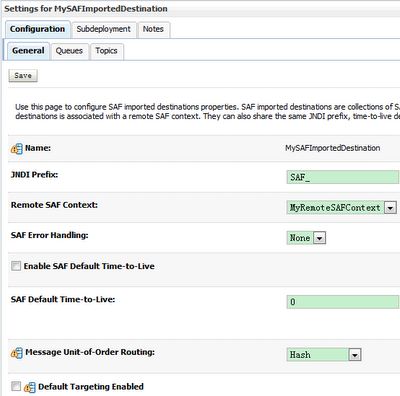
Task: Switch to the Subdeployment tab
Action: [x=104, y=29]
